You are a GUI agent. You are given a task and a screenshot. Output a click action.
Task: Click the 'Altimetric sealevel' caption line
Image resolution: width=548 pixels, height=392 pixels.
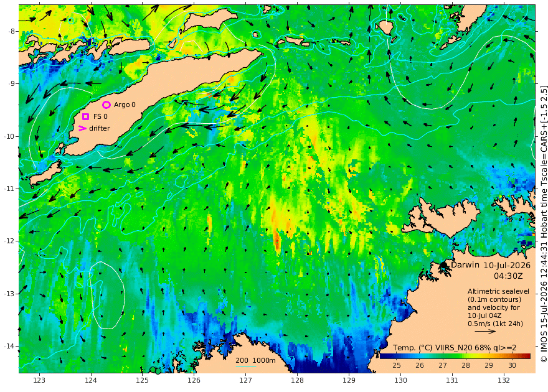(498, 291)
